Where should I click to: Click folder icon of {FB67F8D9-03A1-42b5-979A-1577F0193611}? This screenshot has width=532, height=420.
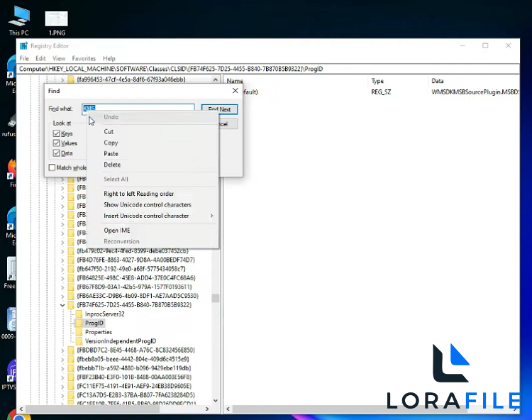71,287
